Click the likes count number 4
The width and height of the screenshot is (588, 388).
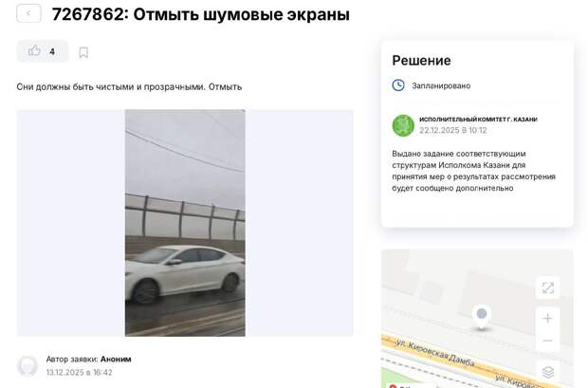pyautogui.click(x=52, y=51)
